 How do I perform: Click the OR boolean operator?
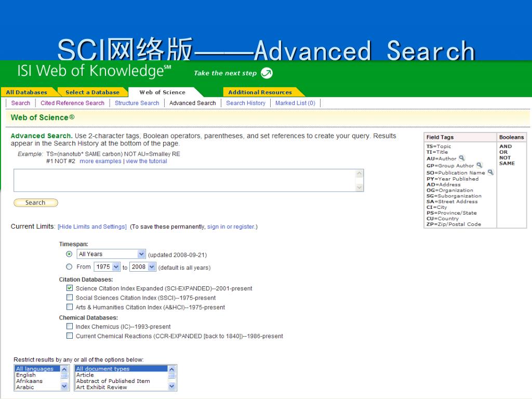pyautogui.click(x=503, y=152)
